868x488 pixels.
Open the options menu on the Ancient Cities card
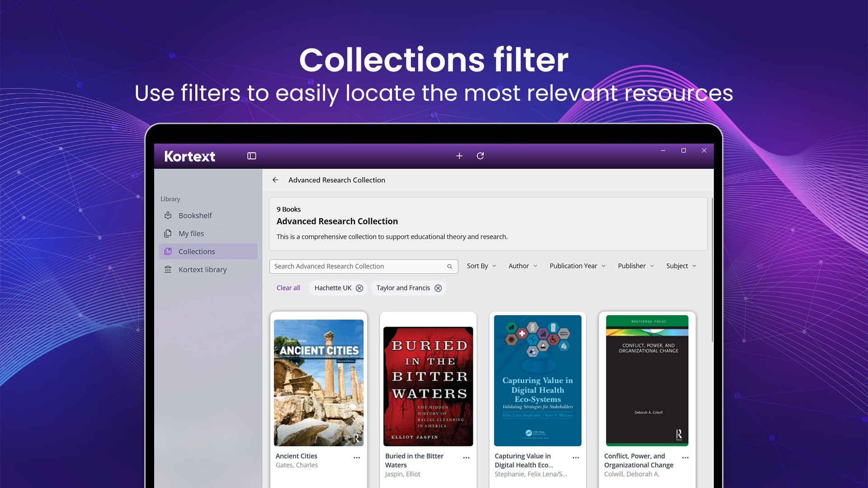357,457
